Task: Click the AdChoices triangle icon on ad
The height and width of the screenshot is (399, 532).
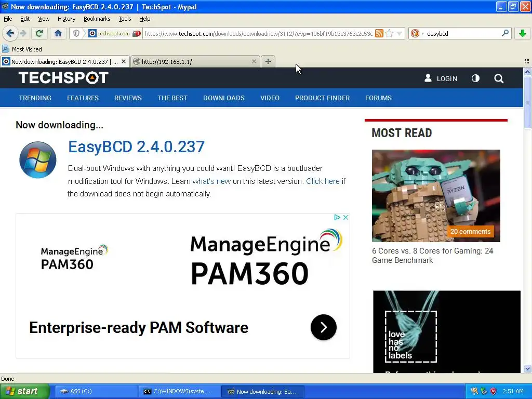Action: [x=337, y=217]
